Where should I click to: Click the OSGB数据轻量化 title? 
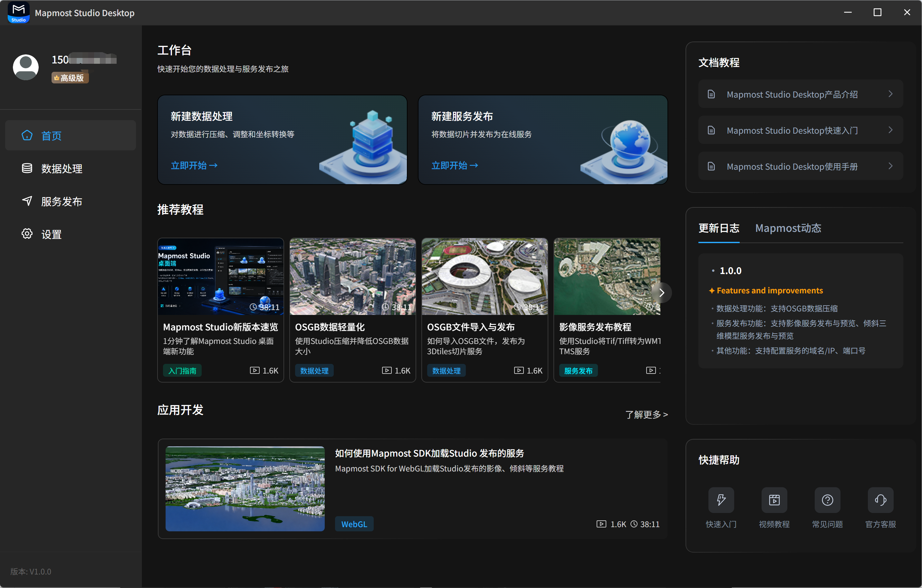pyautogui.click(x=330, y=327)
